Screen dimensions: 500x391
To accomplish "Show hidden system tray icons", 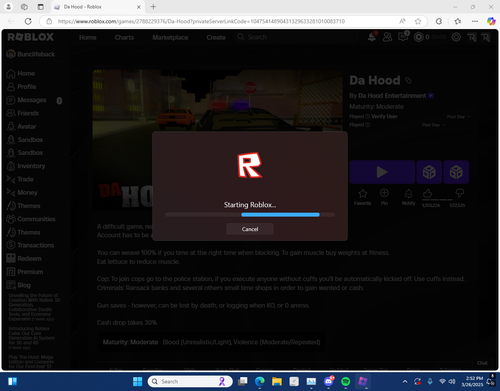I will click(x=405, y=381).
